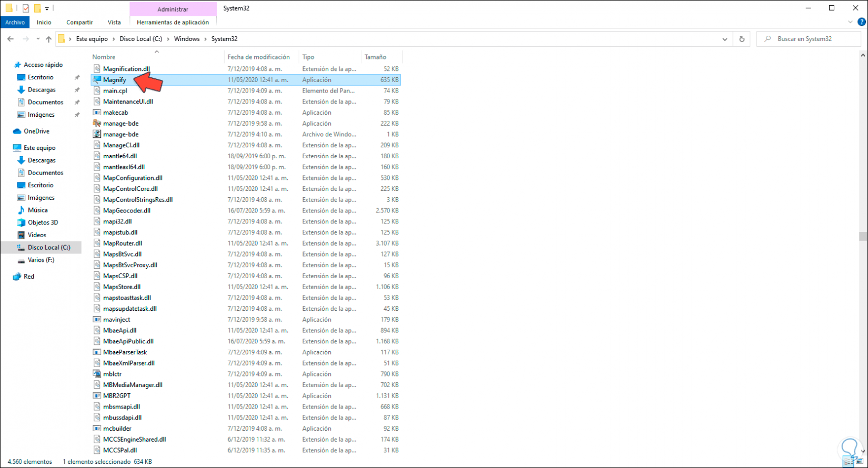Open the quick access toolbar customize dropdown

(47, 8)
